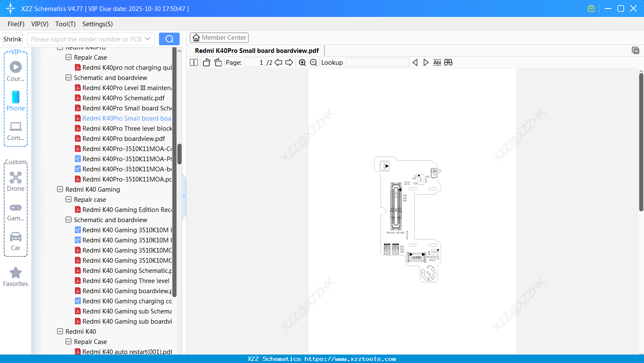The width and height of the screenshot is (644, 363).
Task: Open the shop bag icon in title bar
Action: tap(591, 8)
